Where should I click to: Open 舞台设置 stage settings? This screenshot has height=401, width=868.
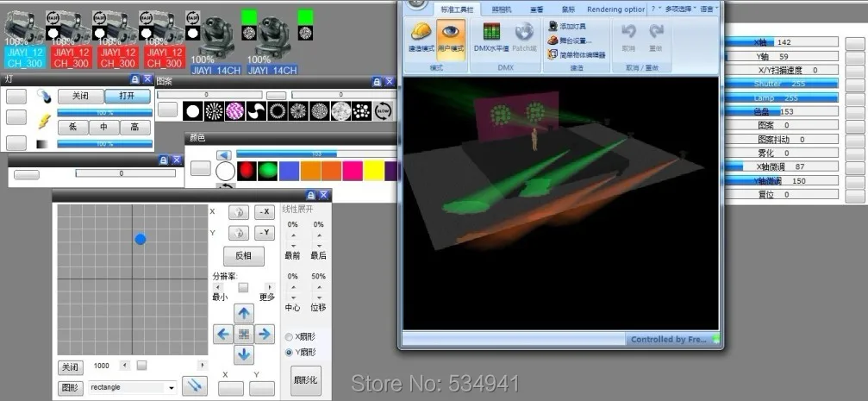pyautogui.click(x=570, y=41)
